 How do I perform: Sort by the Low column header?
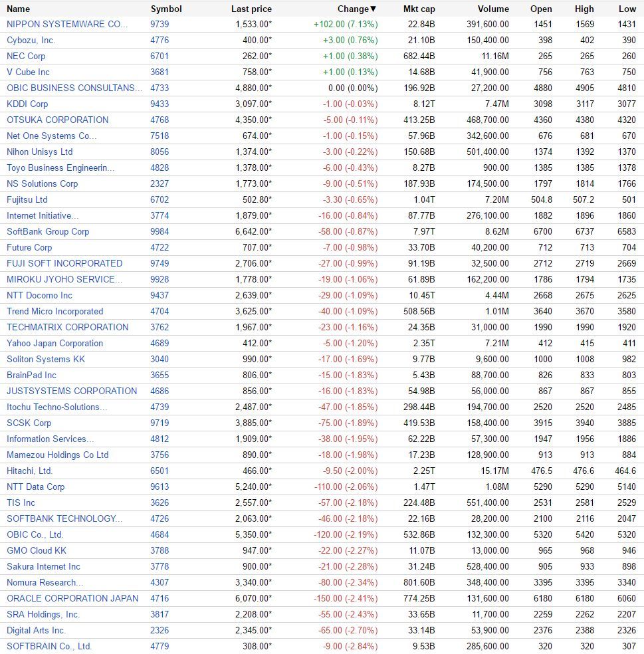[x=627, y=9]
